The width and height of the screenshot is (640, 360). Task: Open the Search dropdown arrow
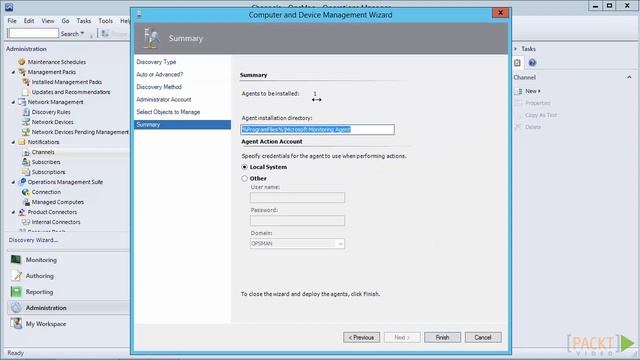tap(82, 33)
